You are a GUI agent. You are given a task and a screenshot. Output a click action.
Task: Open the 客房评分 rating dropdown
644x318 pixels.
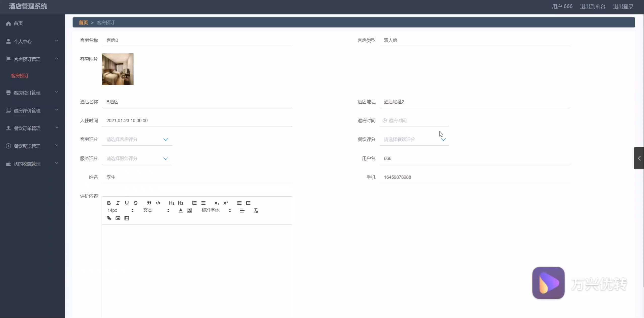coord(137,139)
